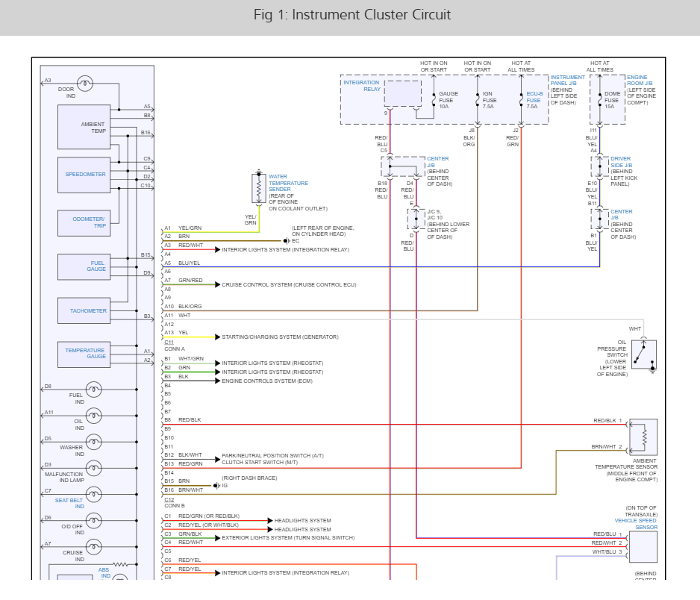700x600 pixels.
Task: Select the CRUISE indicator lamp symbol
Action: pos(94,546)
